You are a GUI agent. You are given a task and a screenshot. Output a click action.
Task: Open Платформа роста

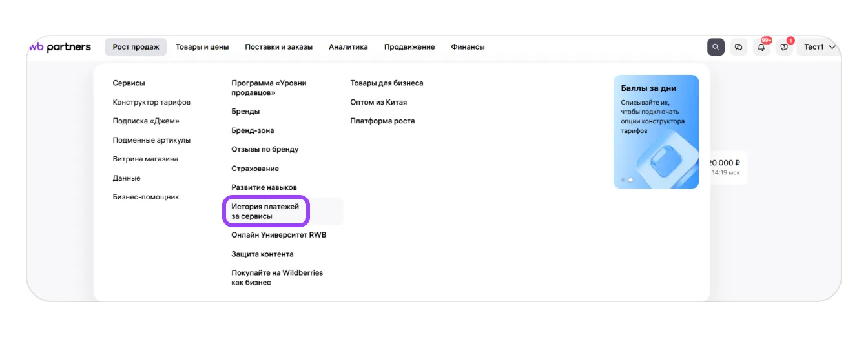382,121
